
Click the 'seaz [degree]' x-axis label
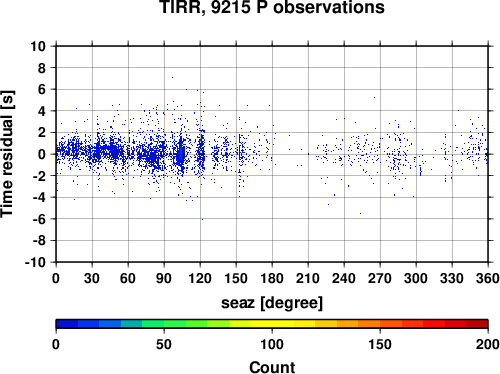[x=272, y=303]
